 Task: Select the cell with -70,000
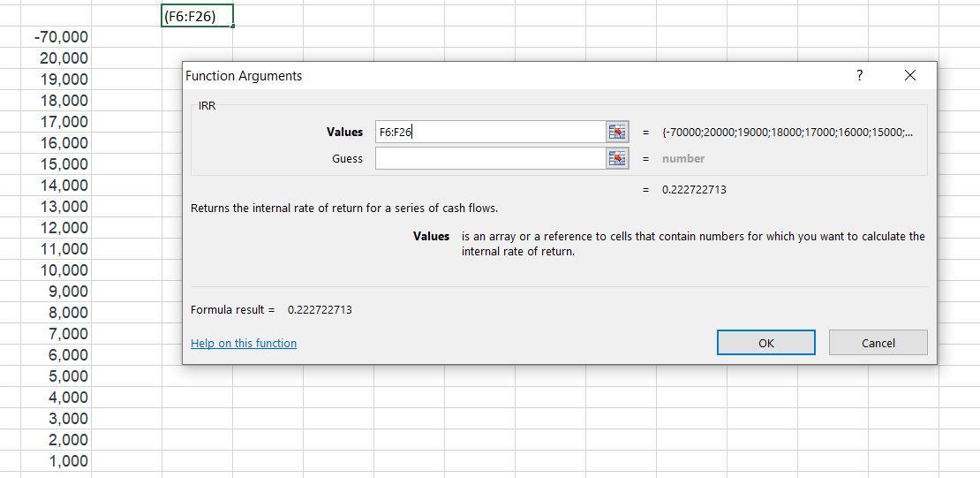[56, 37]
